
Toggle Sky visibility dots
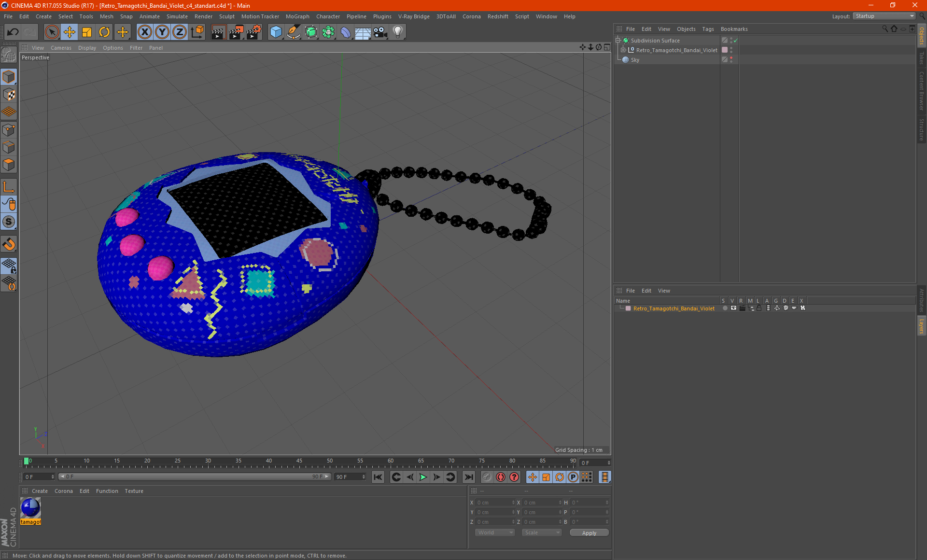(x=731, y=60)
